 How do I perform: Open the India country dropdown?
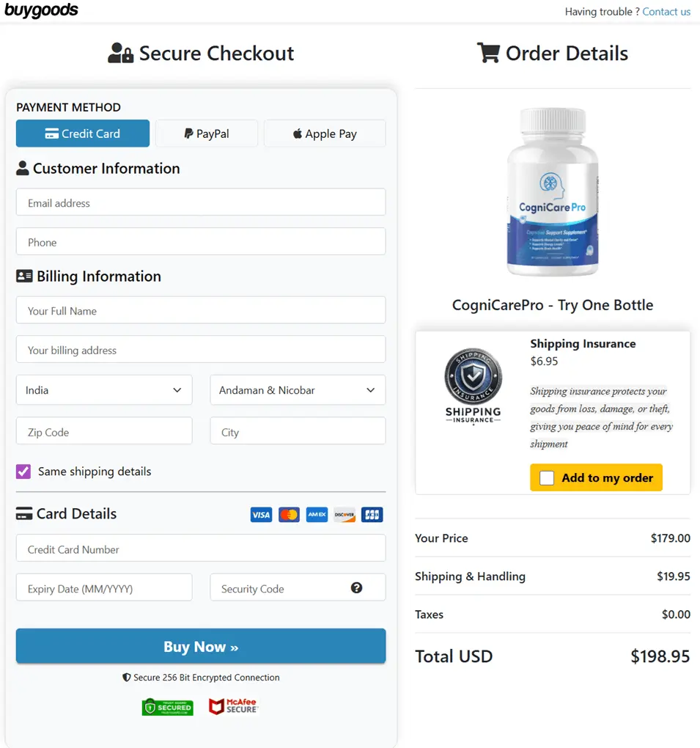(x=104, y=390)
